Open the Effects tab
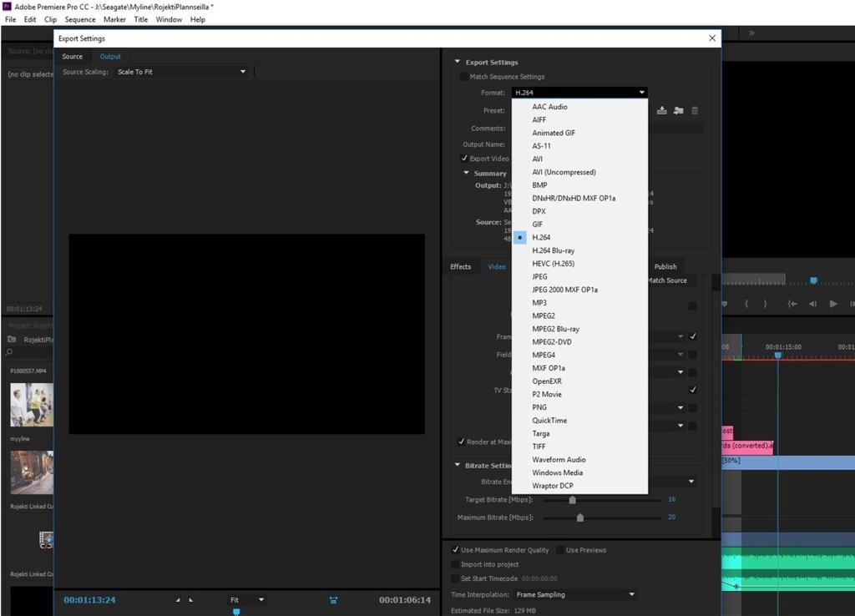 [460, 266]
